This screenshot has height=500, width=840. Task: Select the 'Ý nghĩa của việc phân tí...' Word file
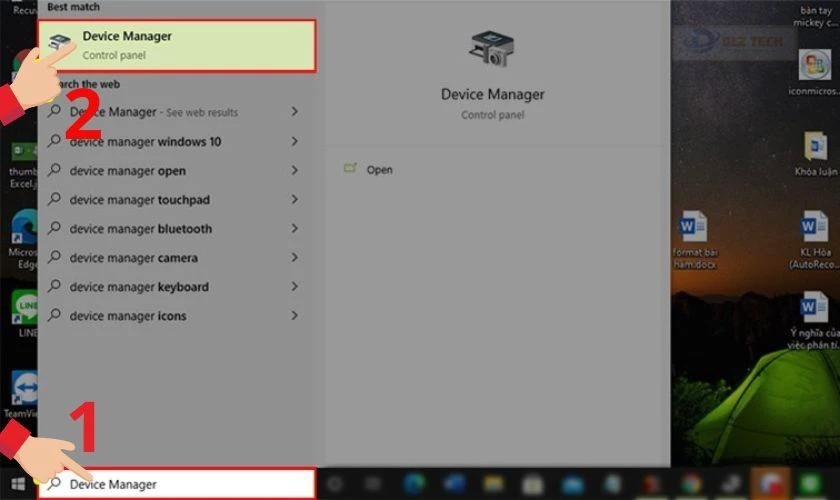[x=814, y=320]
